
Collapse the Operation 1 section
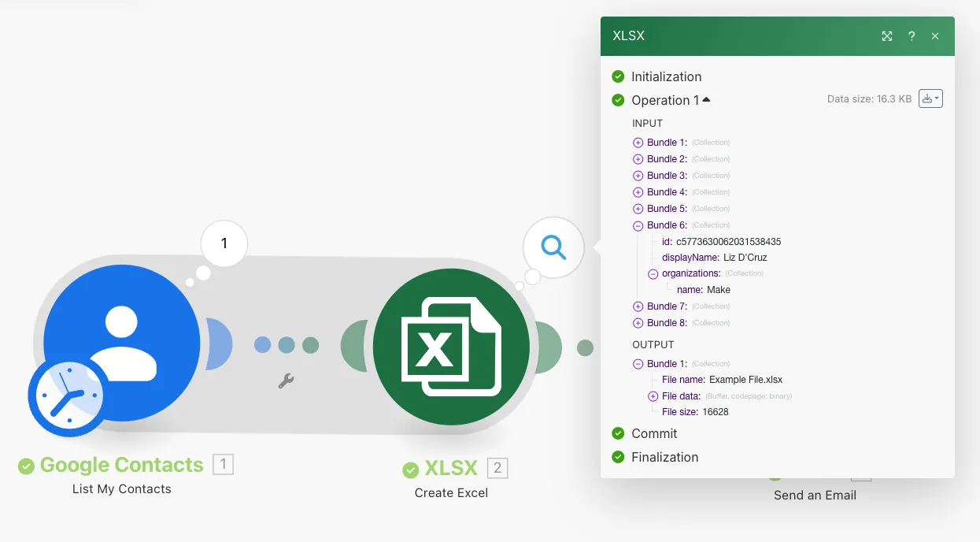pyautogui.click(x=706, y=99)
